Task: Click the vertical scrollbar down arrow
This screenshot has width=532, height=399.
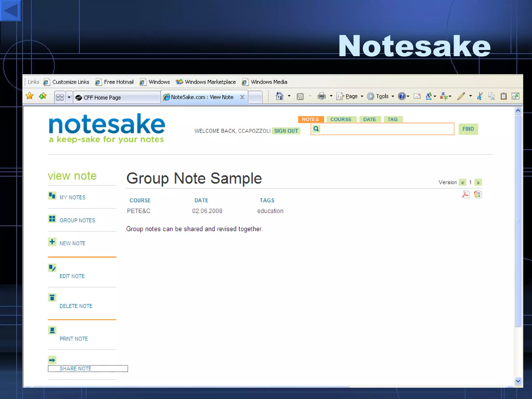Action: (x=518, y=381)
